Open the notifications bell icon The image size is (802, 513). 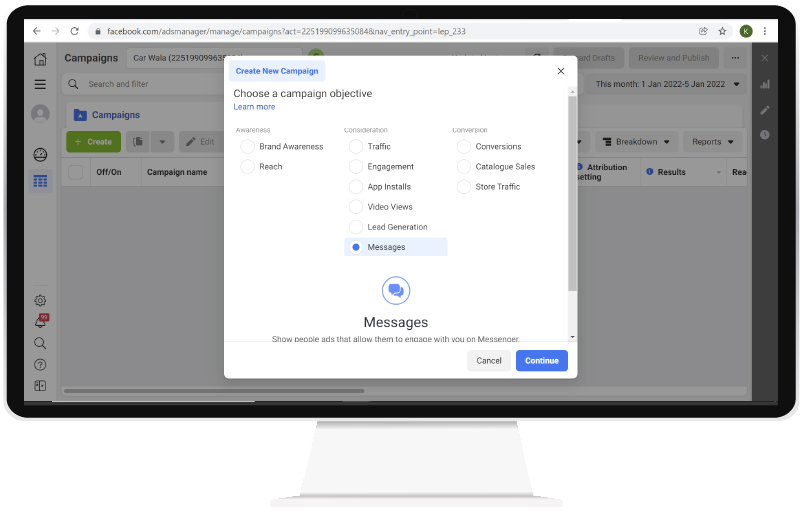point(40,321)
